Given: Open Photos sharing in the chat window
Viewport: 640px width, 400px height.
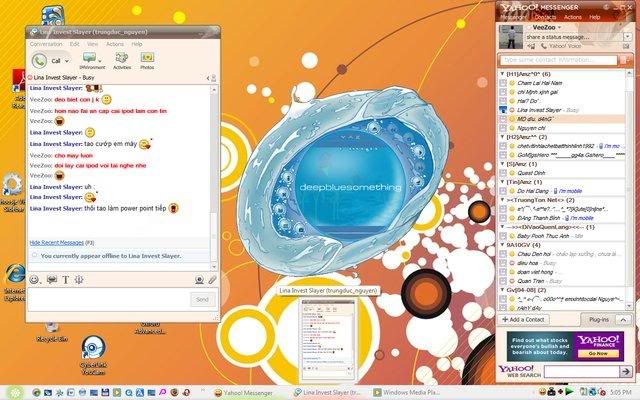Looking at the screenshot, I should 147,60.
